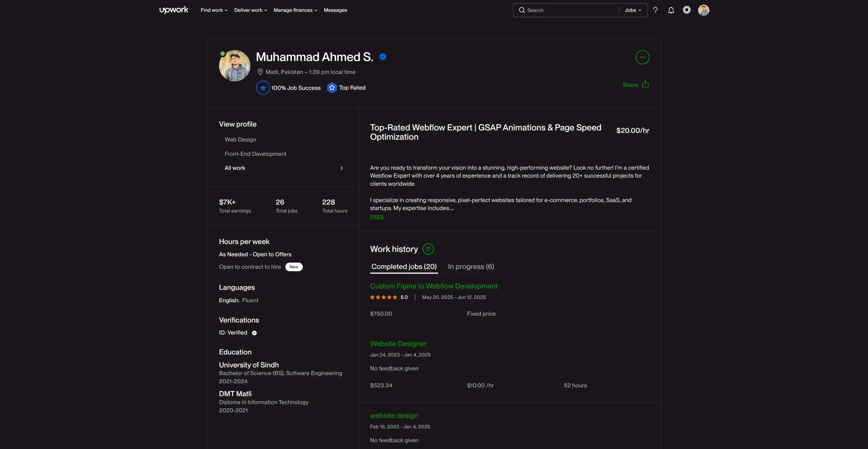Click the 100% Job Success crown badge

[x=263, y=88]
